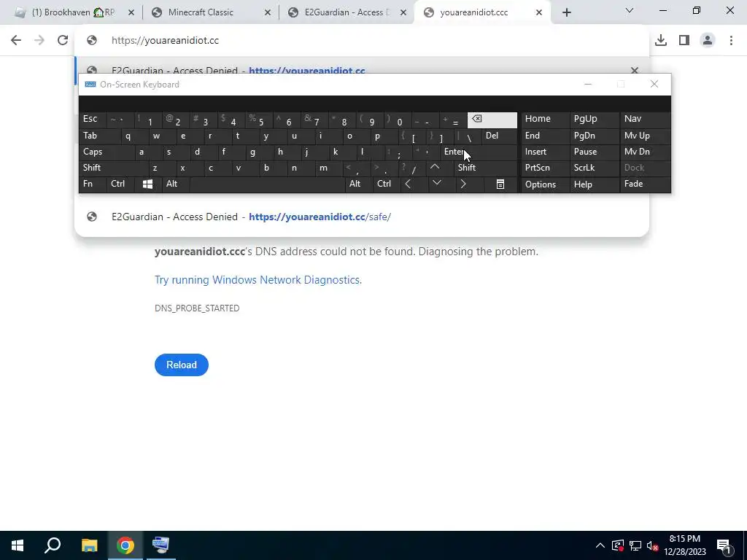Open Windows Start menu
This screenshot has height=560, width=747.
pos(18,545)
